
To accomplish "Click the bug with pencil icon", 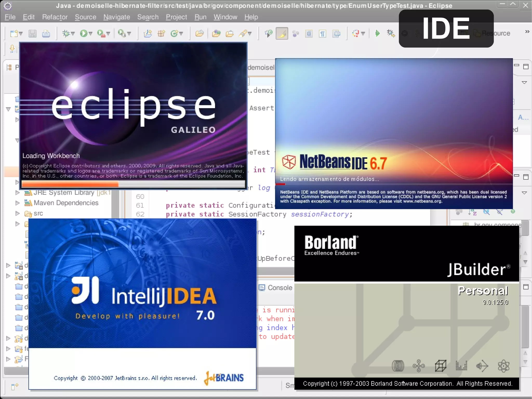I will click(391, 33).
